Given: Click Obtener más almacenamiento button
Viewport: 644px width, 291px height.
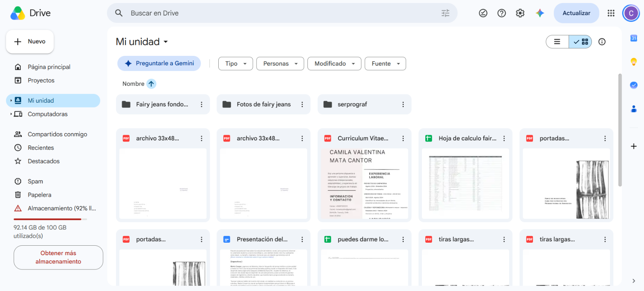Looking at the screenshot, I should coord(58,257).
